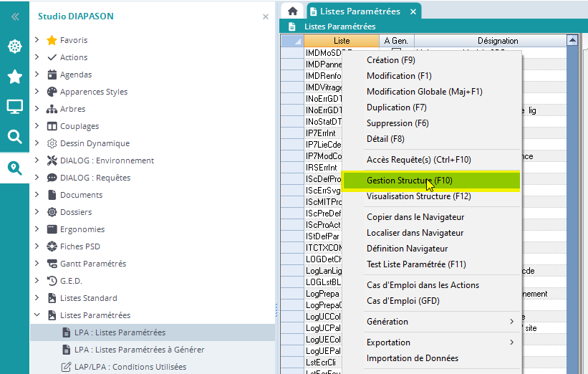588x374 pixels.
Task: Open LPA : Listes Paramétrées à Générer
Action: coord(139,350)
